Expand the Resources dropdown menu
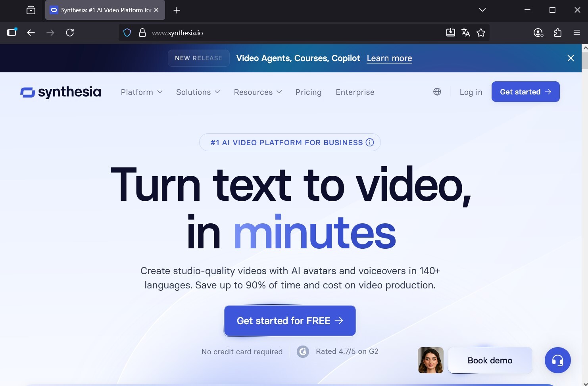Screen dimensions: 588x386 [258, 92]
